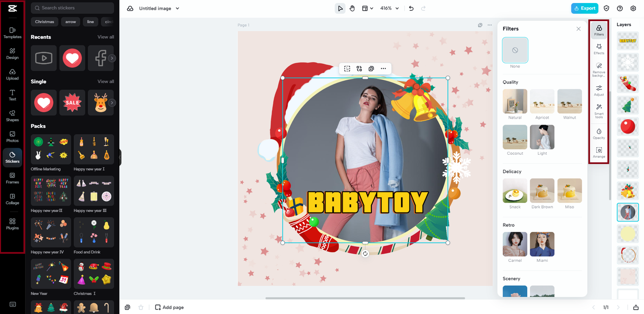
Task: Click View all for Single
Action: tap(106, 81)
